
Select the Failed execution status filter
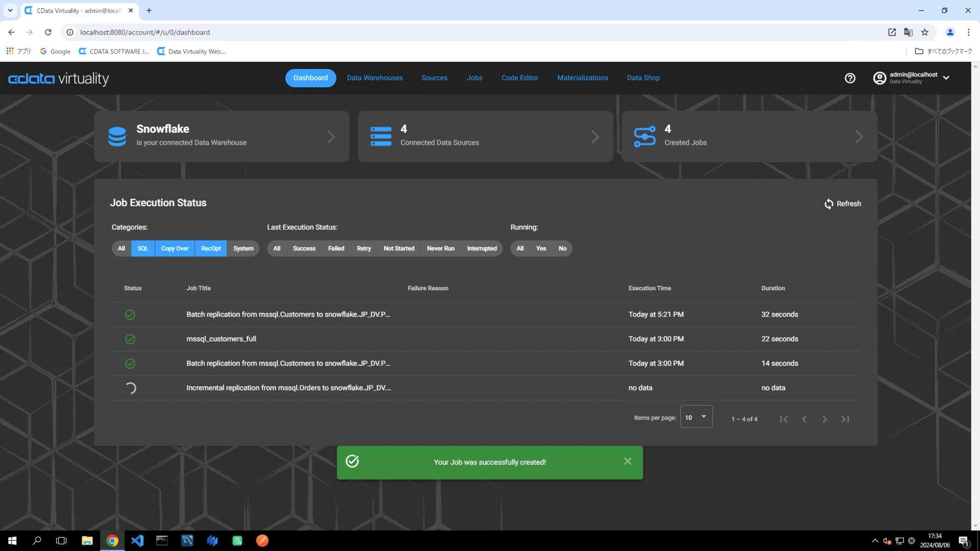point(336,248)
